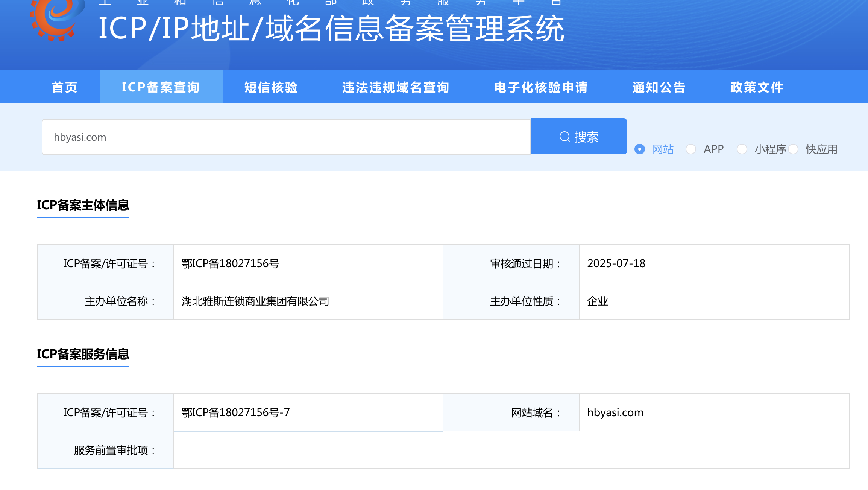Open the ICP备案查询 tab
Image resolution: width=868 pixels, height=490 pixels.
(161, 87)
